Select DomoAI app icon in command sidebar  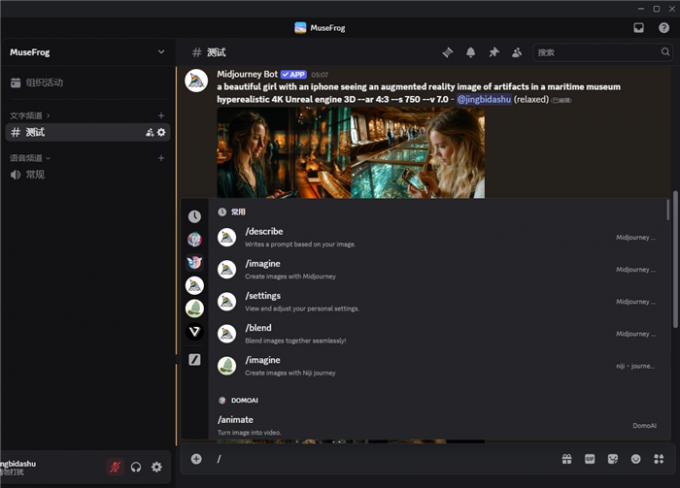(x=194, y=239)
